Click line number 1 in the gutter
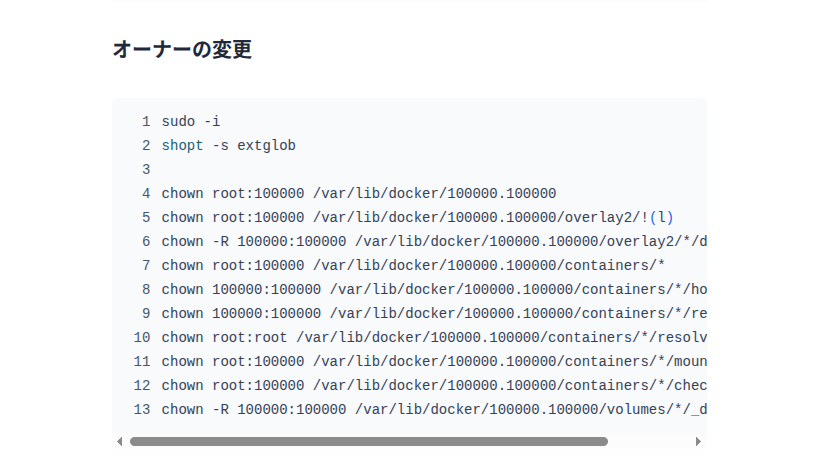 pos(145,122)
